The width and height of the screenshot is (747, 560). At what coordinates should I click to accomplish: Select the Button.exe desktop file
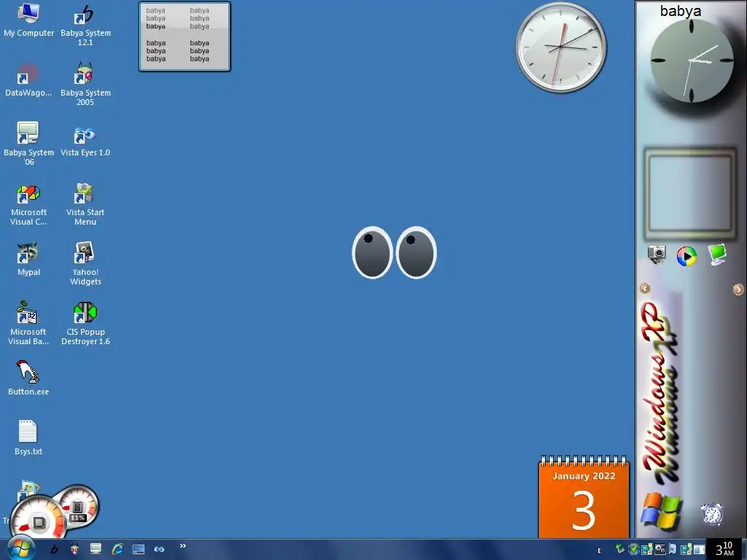(x=28, y=378)
